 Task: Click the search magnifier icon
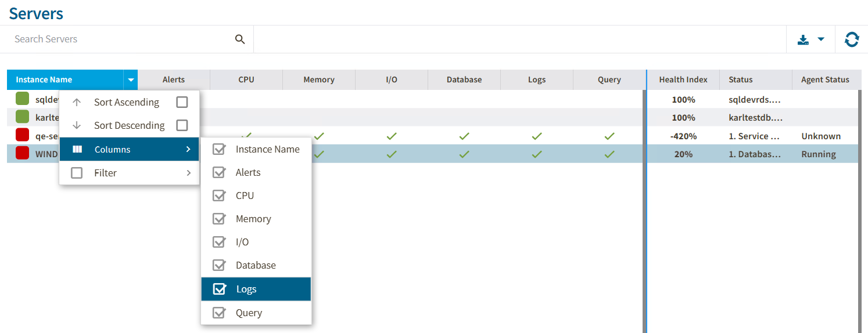pyautogui.click(x=240, y=39)
